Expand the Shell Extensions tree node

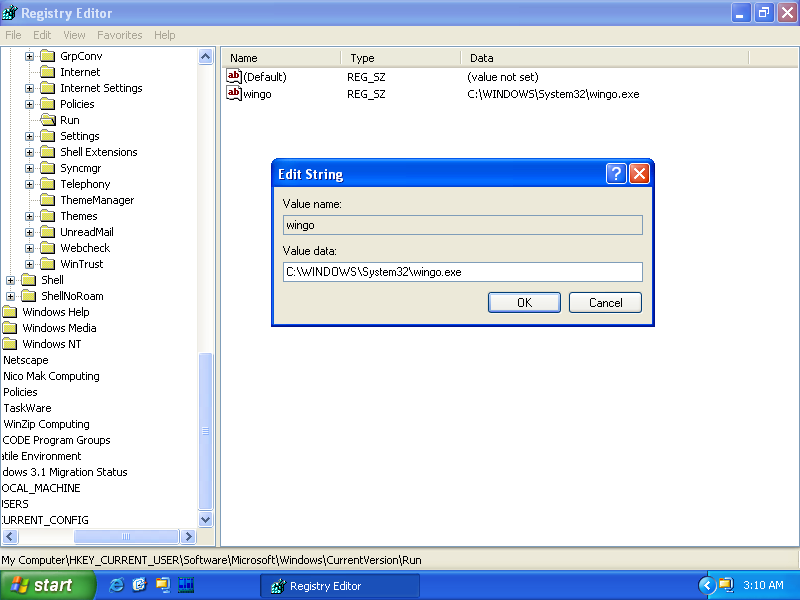click(x=30, y=153)
